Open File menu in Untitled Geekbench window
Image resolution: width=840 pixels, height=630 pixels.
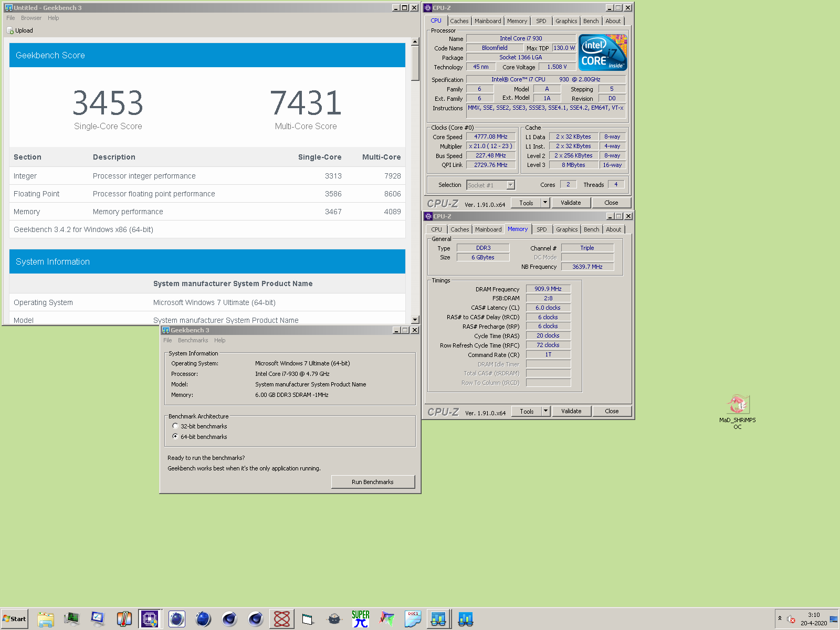click(10, 18)
